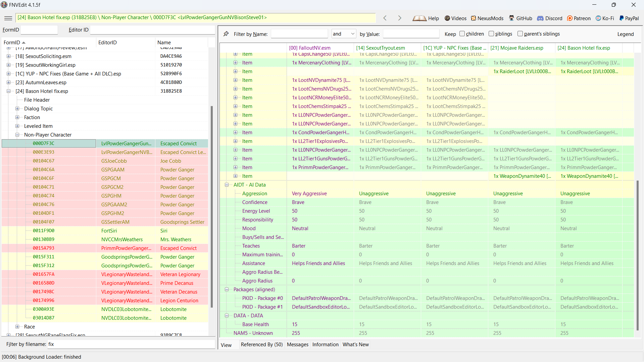644x362 pixels.
Task: Open the Patreon icon link
Action: [x=570, y=18]
